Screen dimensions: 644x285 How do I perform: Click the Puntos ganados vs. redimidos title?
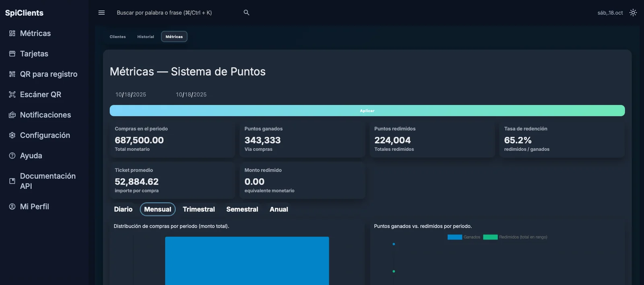click(423, 226)
